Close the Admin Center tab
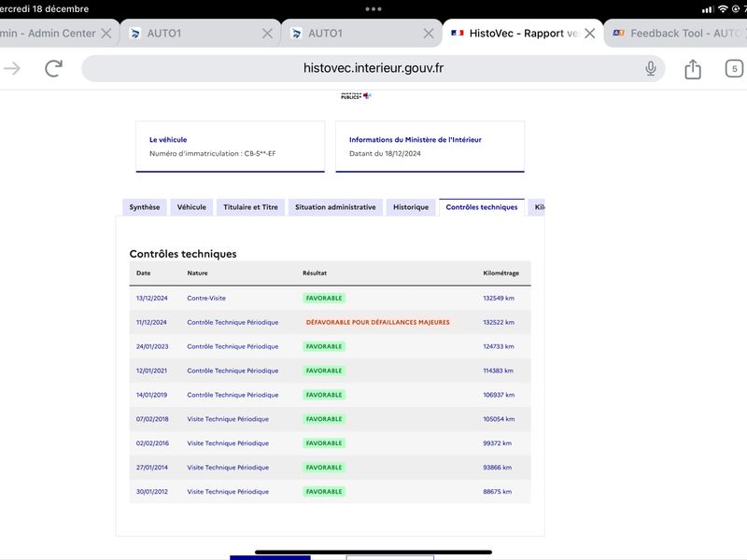This screenshot has height=560, width=747. coord(106,34)
